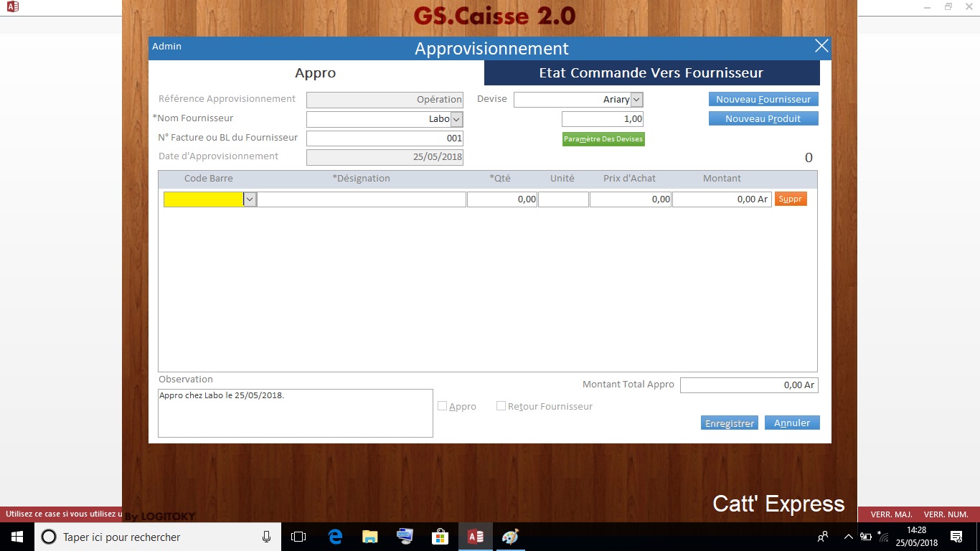Viewport: 980px width, 551px height.
Task: Click the Task View taskbar icon
Action: (298, 537)
